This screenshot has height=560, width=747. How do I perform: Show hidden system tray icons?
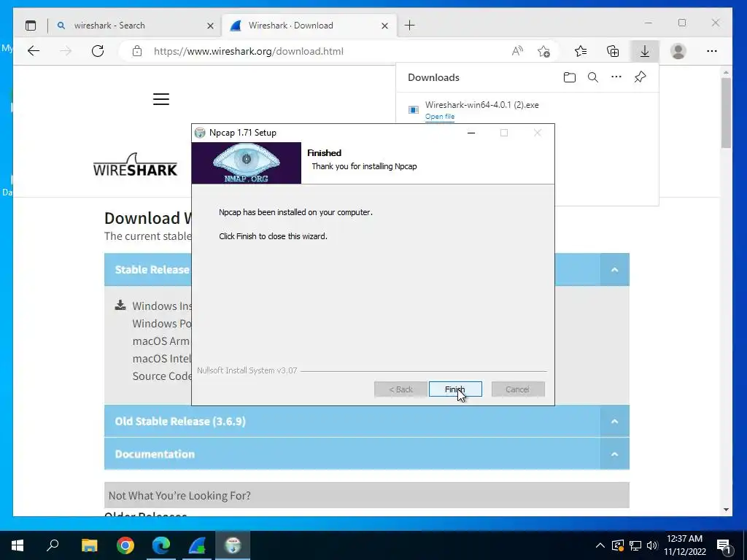click(600, 545)
